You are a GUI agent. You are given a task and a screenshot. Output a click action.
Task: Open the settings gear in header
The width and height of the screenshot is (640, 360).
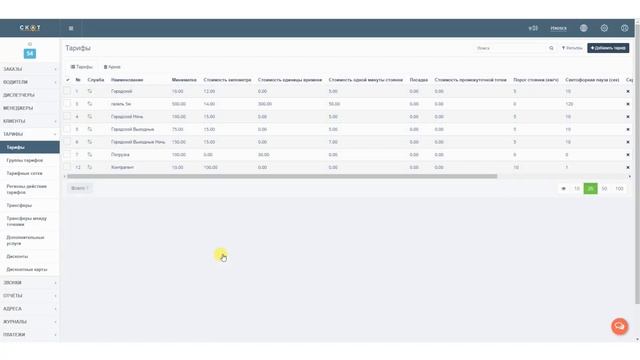pyautogui.click(x=604, y=28)
